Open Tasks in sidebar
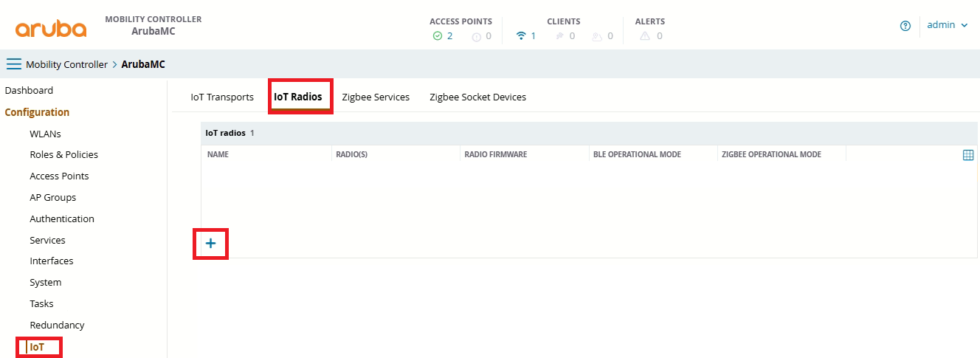 pos(41,303)
